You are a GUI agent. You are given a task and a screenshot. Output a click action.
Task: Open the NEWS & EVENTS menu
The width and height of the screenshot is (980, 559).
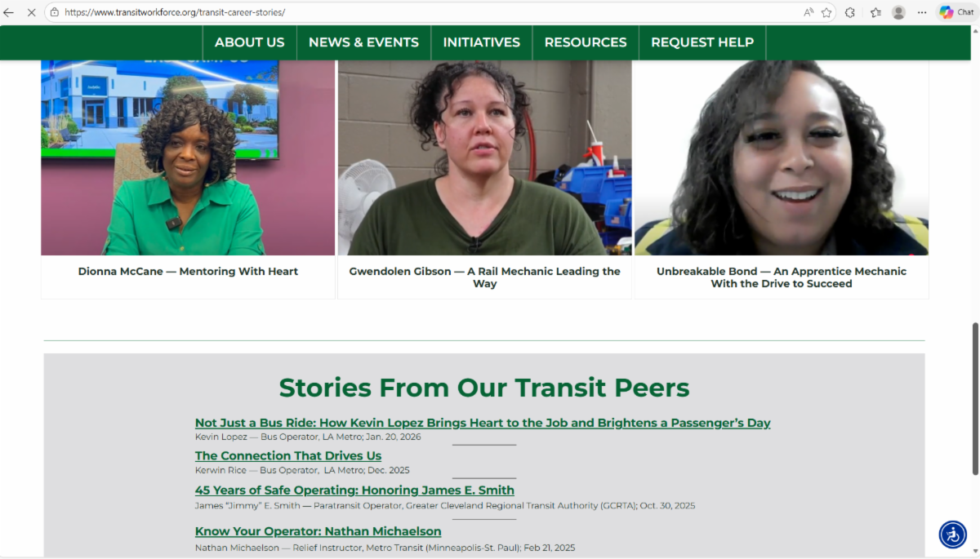(x=363, y=42)
